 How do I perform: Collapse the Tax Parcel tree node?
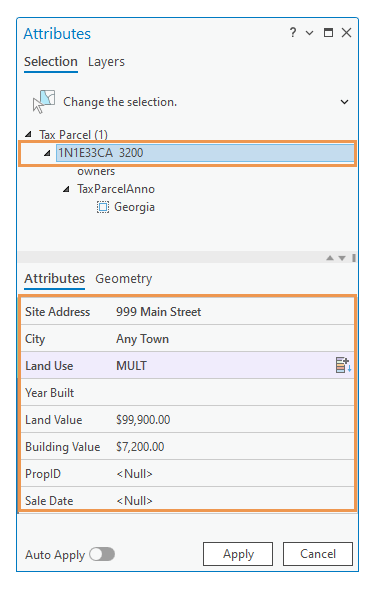28,134
